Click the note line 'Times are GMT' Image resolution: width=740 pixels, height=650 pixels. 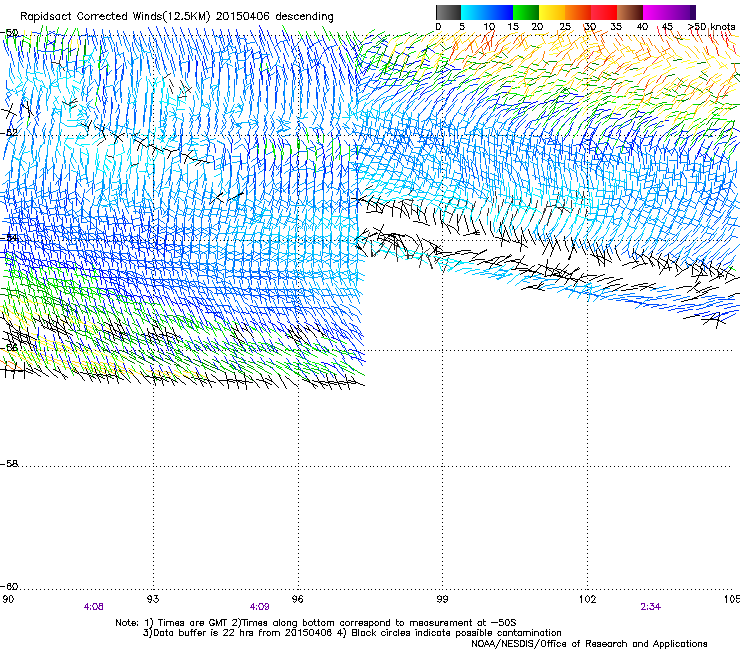point(193,623)
